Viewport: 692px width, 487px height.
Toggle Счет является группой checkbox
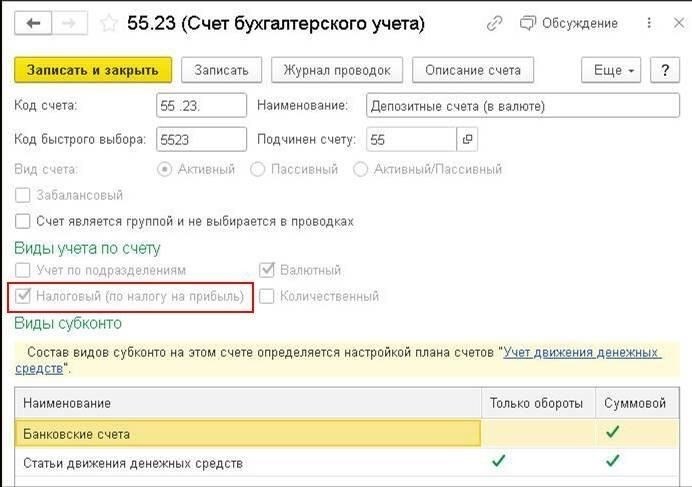click(x=23, y=221)
